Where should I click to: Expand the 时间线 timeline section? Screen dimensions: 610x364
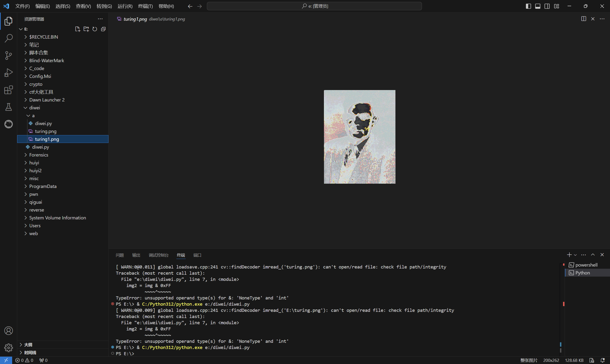point(63,353)
